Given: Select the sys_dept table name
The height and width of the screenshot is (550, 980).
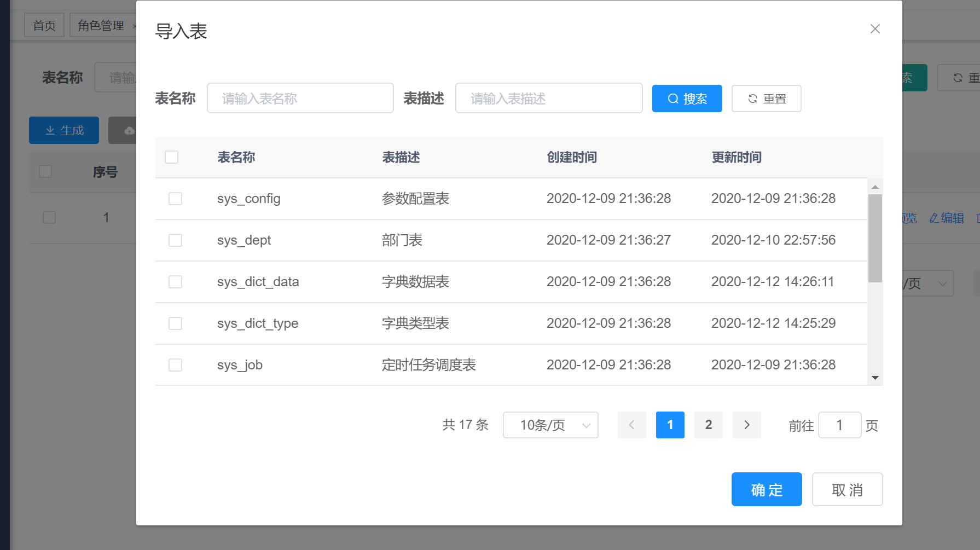Looking at the screenshot, I should click(x=244, y=240).
